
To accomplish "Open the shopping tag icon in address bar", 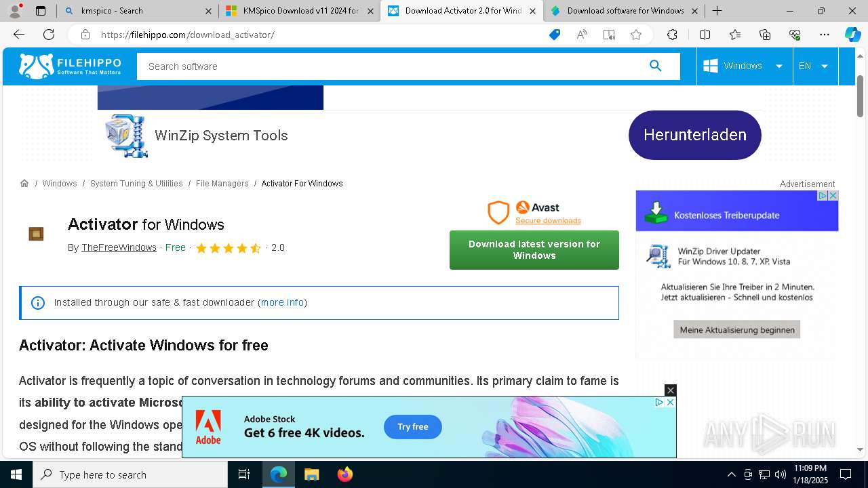I will [x=555, y=35].
